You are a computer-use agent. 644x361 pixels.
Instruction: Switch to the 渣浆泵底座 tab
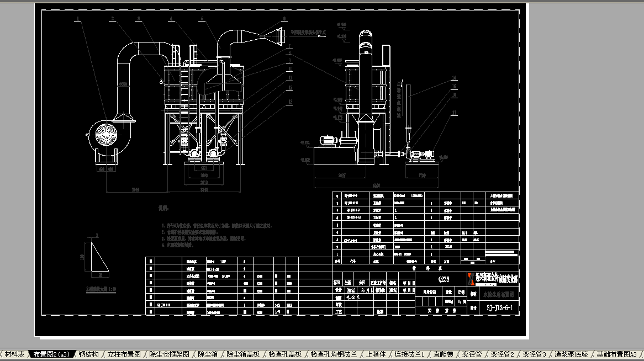[x=571, y=354]
